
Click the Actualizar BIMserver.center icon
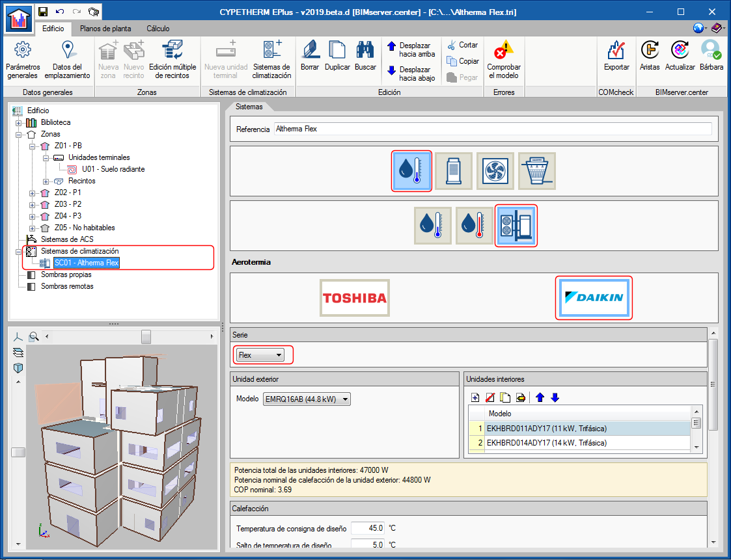click(x=680, y=56)
